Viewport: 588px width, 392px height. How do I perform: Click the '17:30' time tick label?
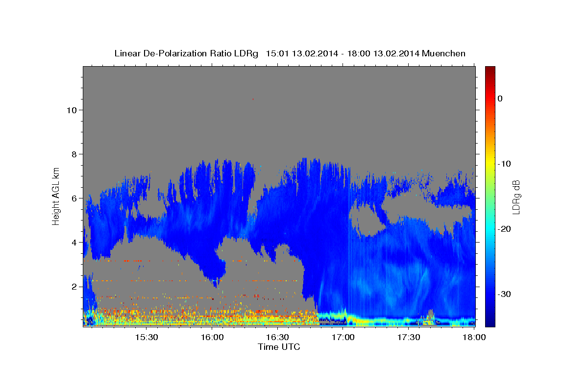click(x=409, y=337)
